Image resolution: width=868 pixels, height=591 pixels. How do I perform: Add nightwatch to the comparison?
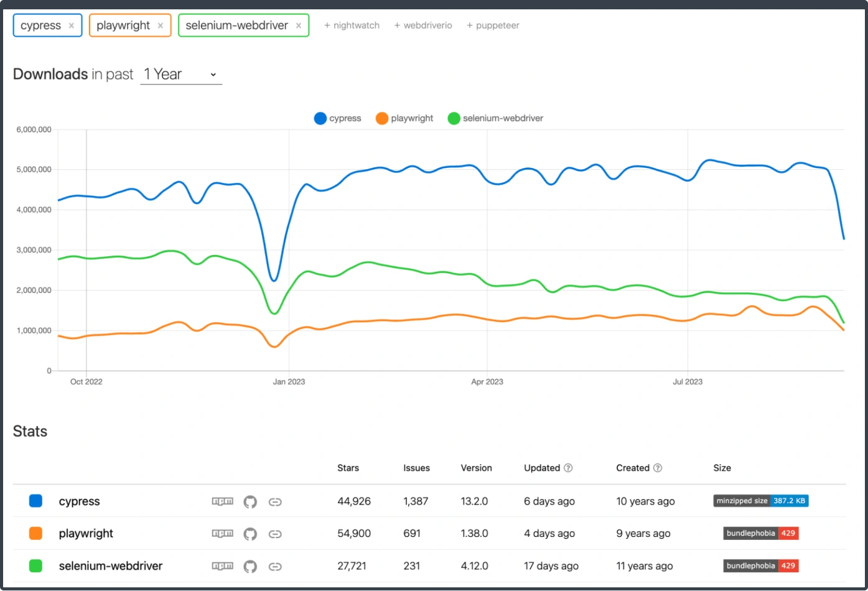pyautogui.click(x=352, y=26)
